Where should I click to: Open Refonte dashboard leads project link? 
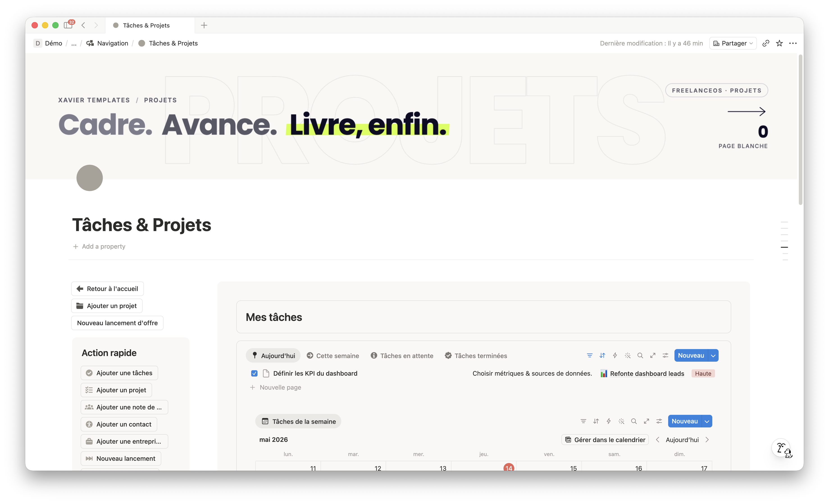[642, 373]
